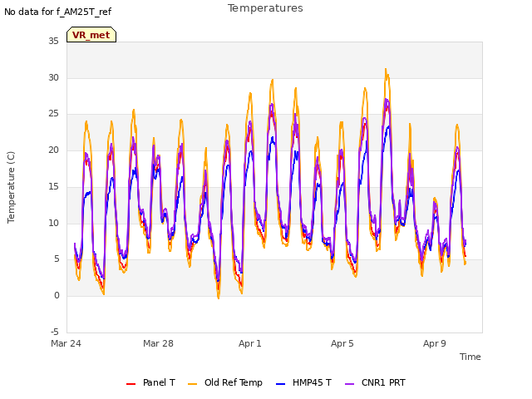Click the 20 y-axis tick label

pos(53,150)
